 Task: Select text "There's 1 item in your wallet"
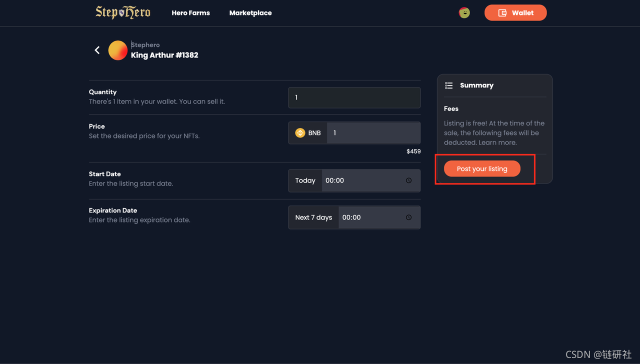pyautogui.click(x=132, y=101)
